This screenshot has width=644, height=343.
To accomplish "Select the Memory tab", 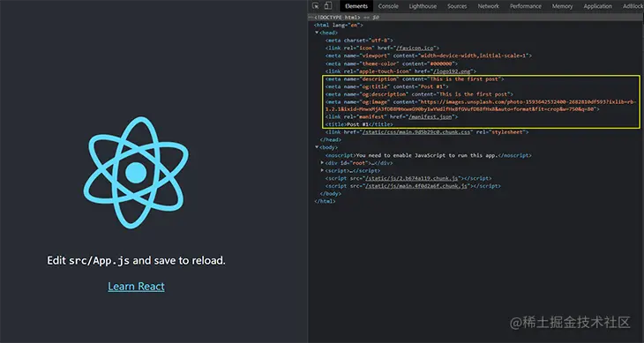I will (x=562, y=6).
